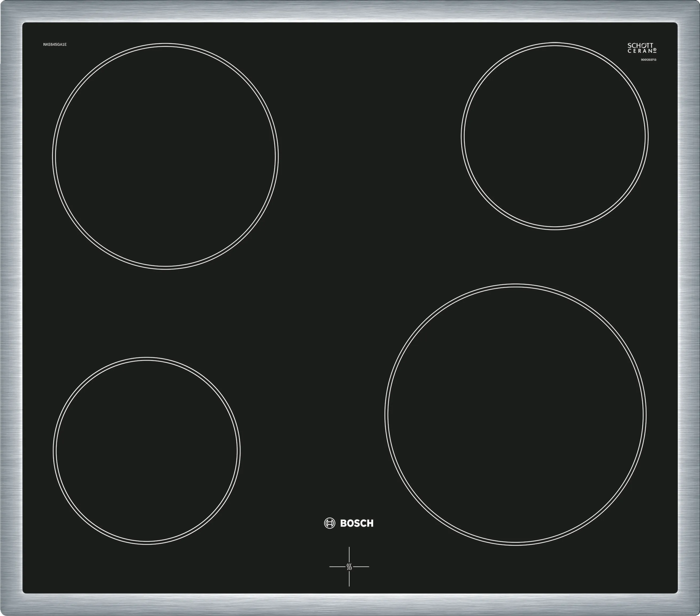The width and height of the screenshot is (700, 616).
Task: Select the small top-right cooking zone
Action: tap(554, 136)
